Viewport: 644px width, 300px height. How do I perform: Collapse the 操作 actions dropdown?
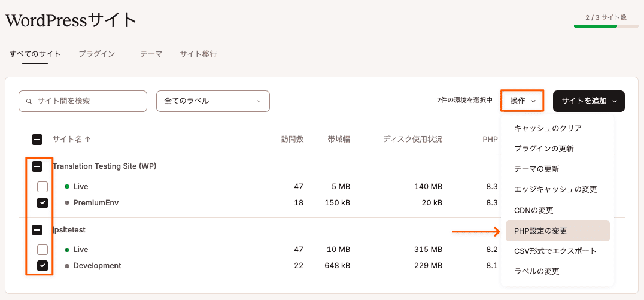[523, 101]
